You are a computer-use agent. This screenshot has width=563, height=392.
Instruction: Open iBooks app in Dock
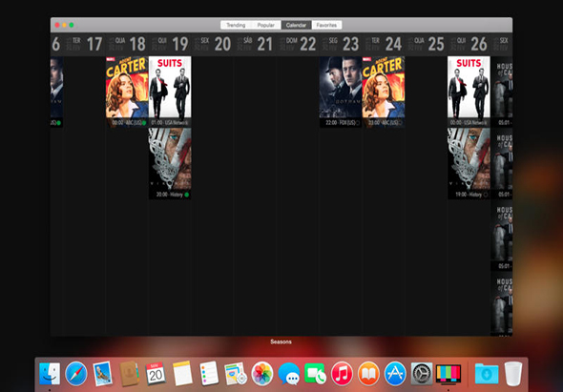point(368,374)
